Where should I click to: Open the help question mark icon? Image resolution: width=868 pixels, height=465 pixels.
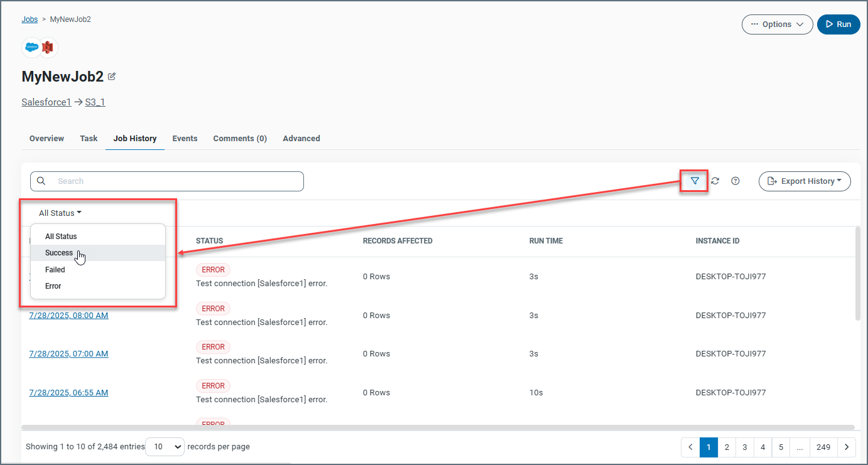(735, 181)
